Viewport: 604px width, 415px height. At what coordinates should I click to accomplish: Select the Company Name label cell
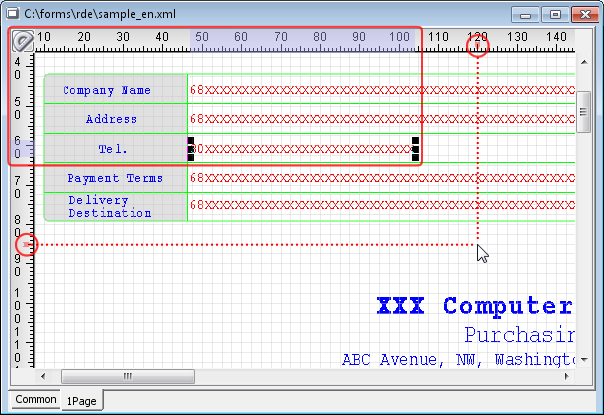(x=116, y=89)
